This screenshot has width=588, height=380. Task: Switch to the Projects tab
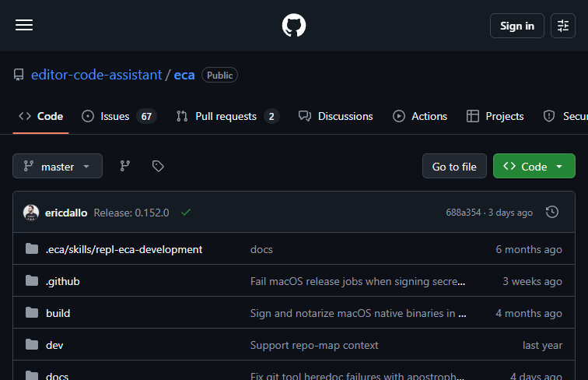[x=495, y=116]
